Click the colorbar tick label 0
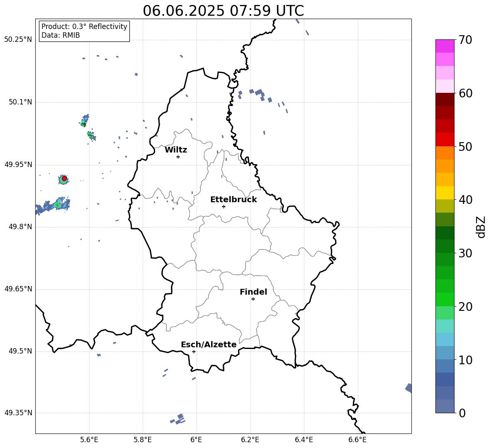Screen dimensions: 491x448 [x=462, y=413]
